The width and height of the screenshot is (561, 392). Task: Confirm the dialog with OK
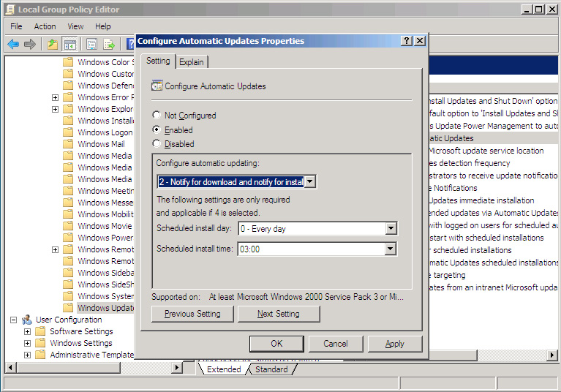pyautogui.click(x=276, y=343)
